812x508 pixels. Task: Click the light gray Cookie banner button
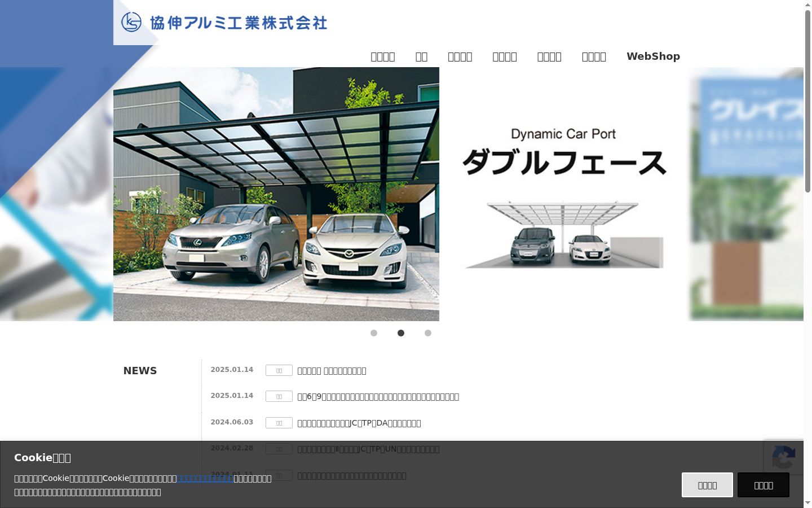(x=707, y=485)
